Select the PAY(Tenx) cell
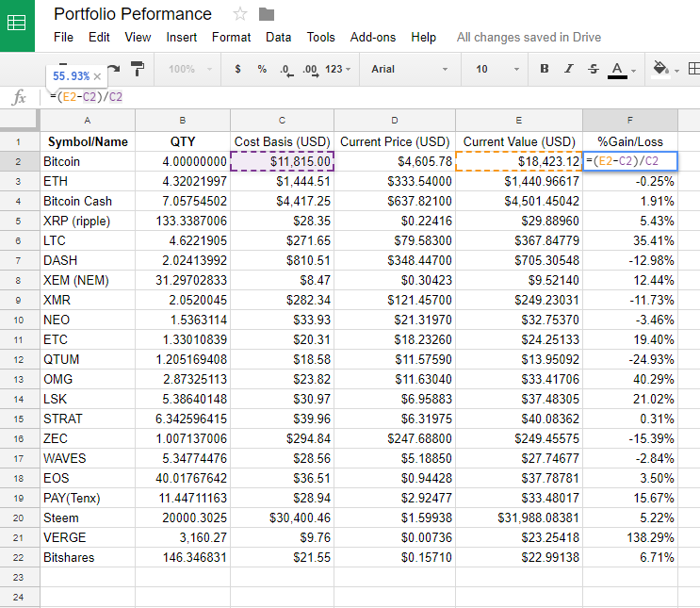 [x=88, y=498]
